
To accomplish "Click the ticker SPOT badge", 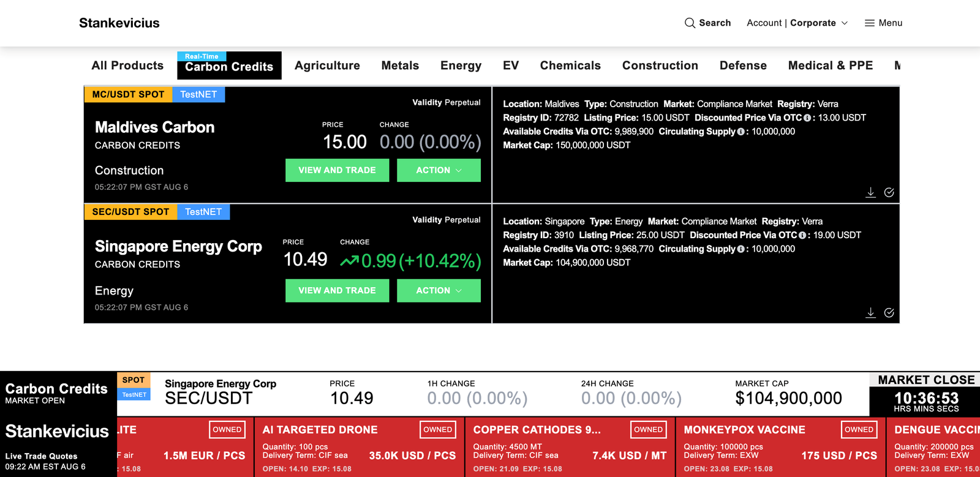I will (134, 380).
